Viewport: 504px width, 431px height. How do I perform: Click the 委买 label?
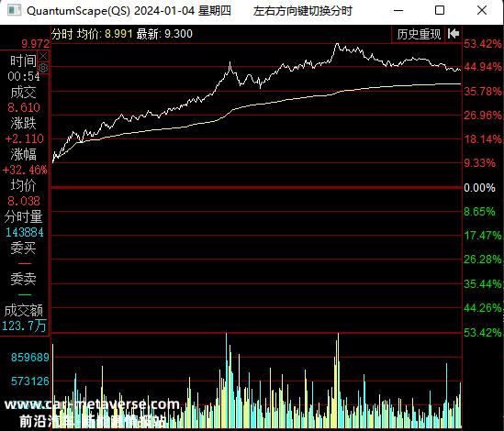click(x=23, y=249)
